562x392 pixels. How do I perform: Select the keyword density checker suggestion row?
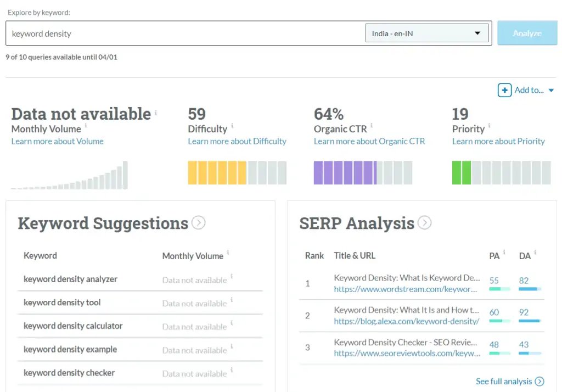point(69,373)
